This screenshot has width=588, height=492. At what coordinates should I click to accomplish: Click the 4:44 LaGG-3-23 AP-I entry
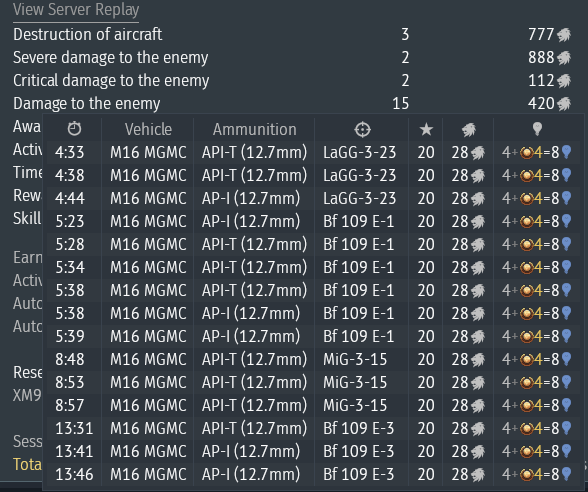point(314,198)
